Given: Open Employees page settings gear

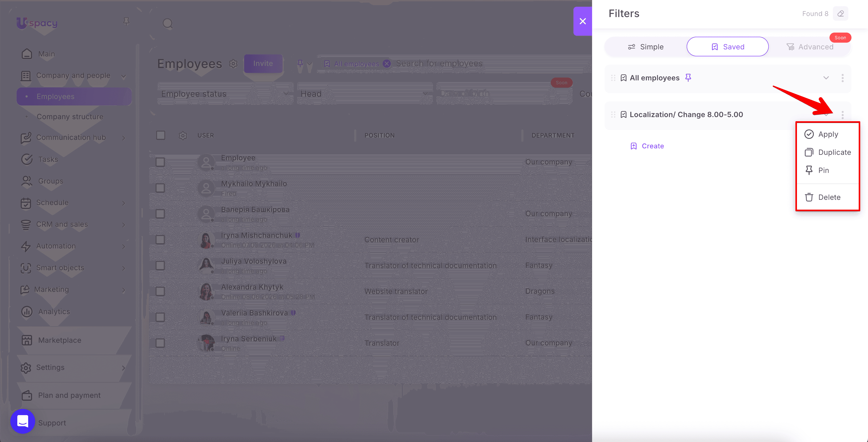Looking at the screenshot, I should [x=233, y=63].
